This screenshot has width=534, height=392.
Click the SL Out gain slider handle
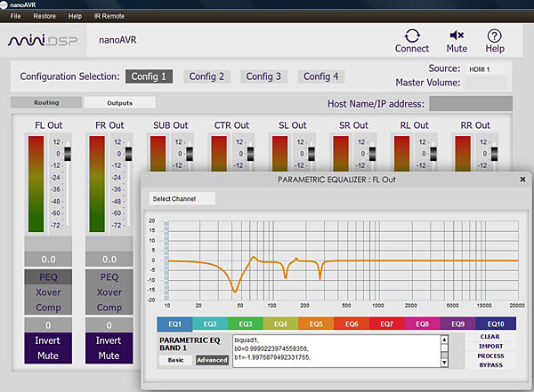click(311, 154)
